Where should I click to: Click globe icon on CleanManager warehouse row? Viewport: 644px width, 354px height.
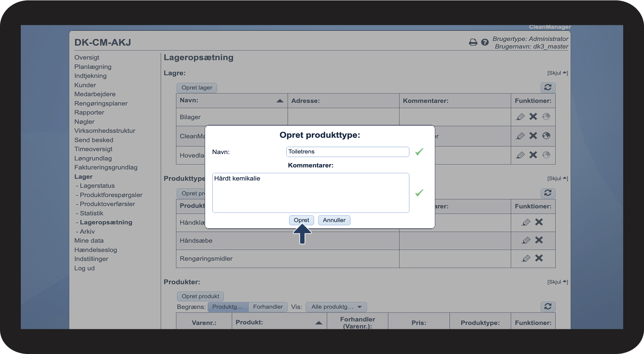click(x=546, y=136)
